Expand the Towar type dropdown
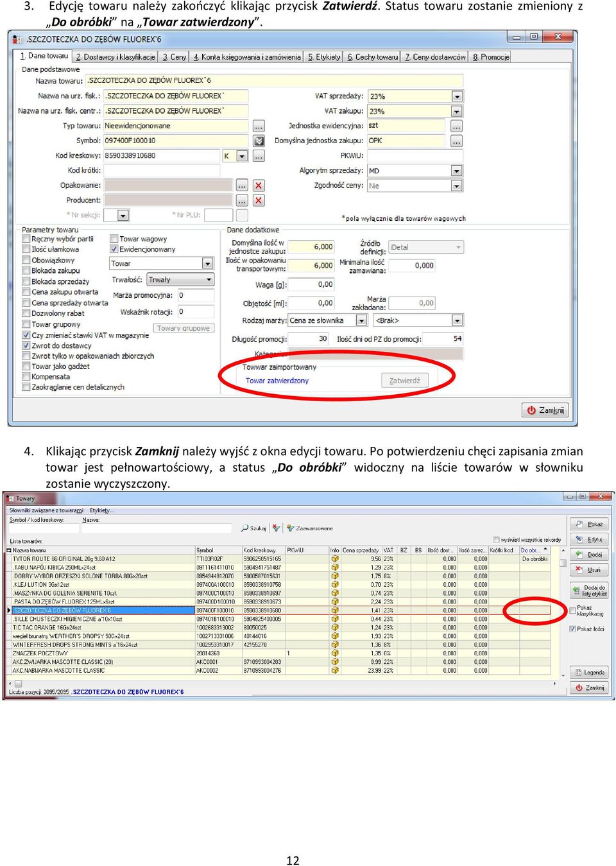 [x=207, y=264]
